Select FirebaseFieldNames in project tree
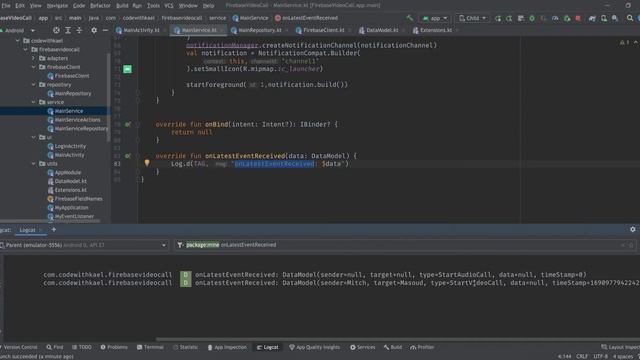This screenshot has width=640, height=360. (x=75, y=199)
